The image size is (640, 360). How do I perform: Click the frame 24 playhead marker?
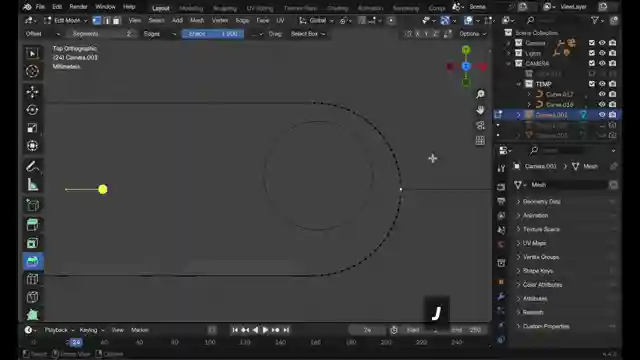(76, 342)
